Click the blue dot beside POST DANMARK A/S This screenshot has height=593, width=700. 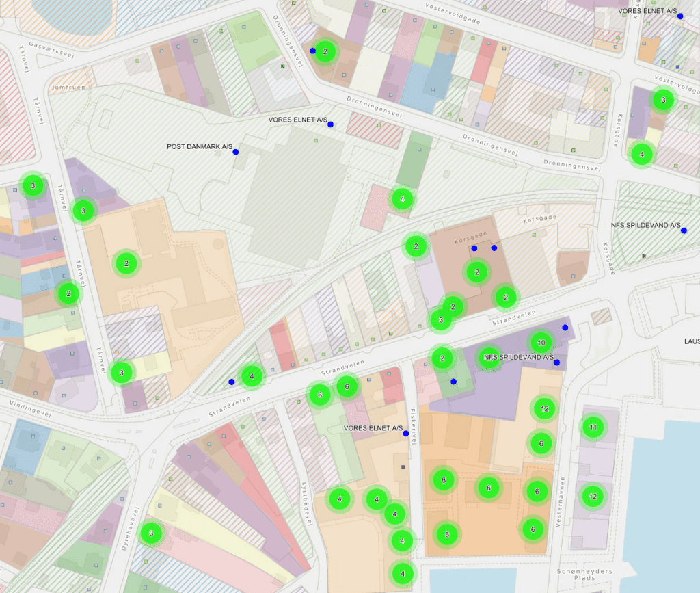236,152
